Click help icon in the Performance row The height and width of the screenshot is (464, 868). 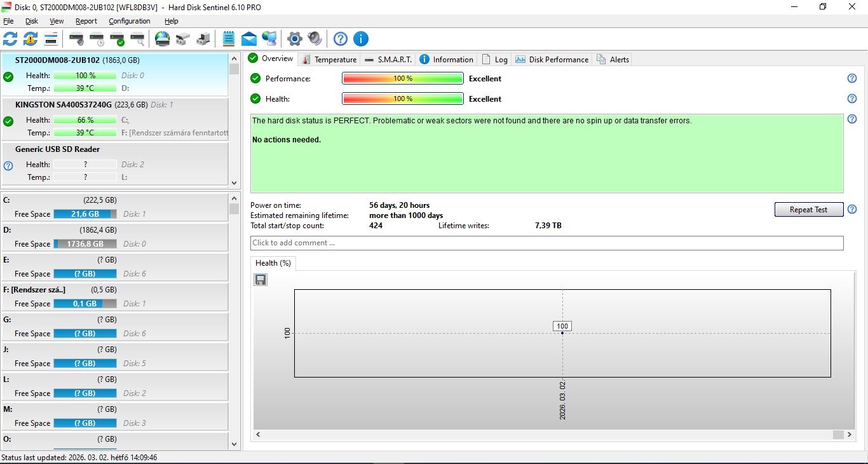tap(852, 78)
